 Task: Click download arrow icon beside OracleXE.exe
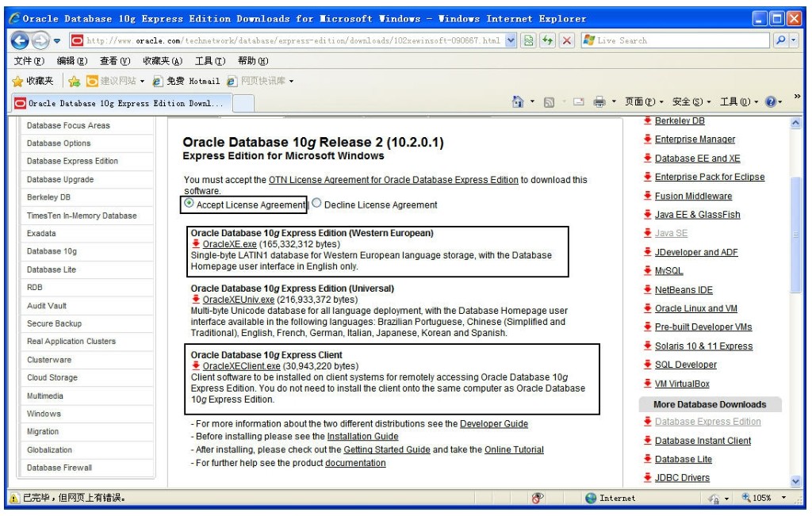[x=196, y=244]
